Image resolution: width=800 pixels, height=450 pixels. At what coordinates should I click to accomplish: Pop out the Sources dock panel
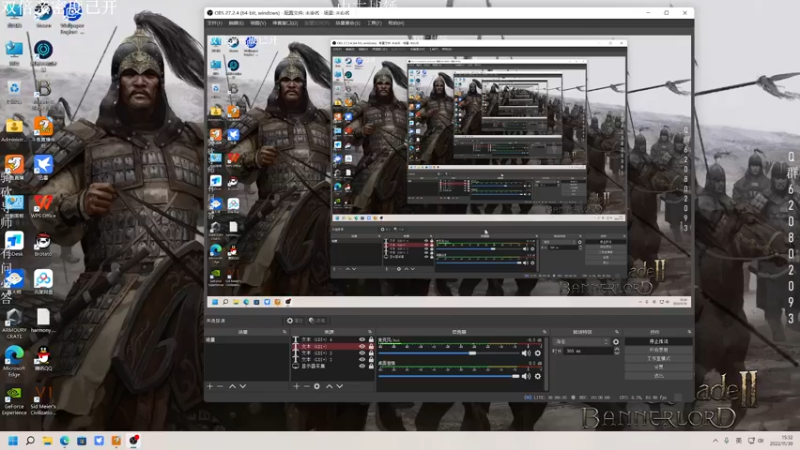pos(370,332)
